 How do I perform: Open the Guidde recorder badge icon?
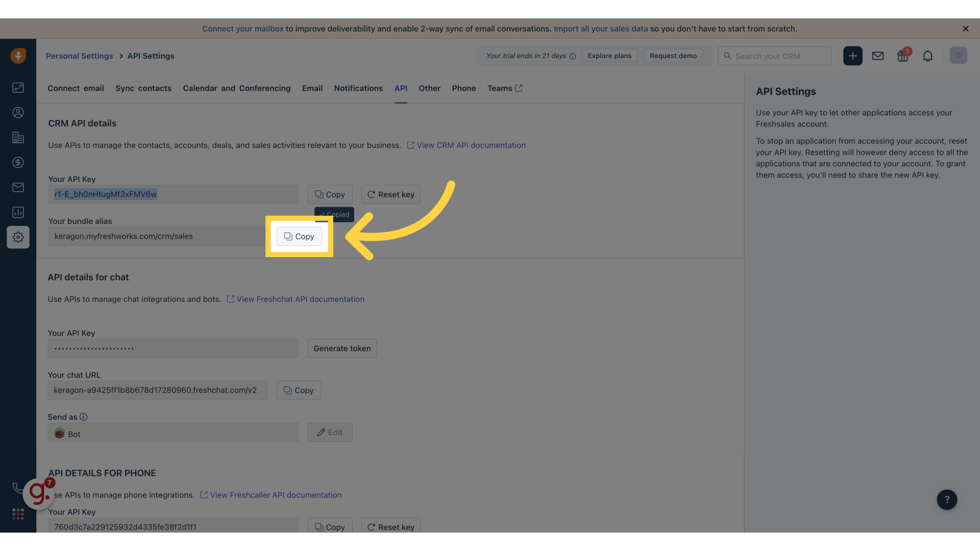coord(39,493)
